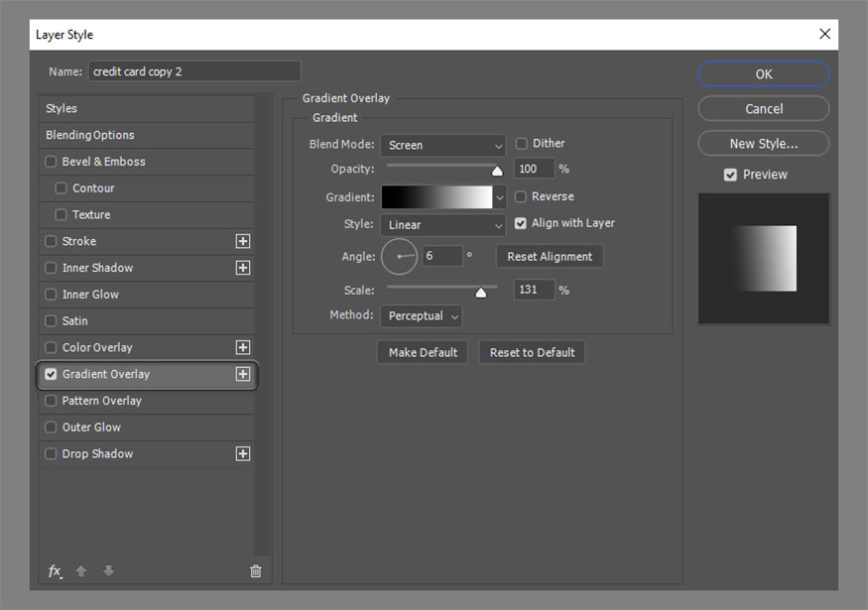Image resolution: width=868 pixels, height=610 pixels.
Task: Click the Cancel button
Action: pyautogui.click(x=764, y=109)
